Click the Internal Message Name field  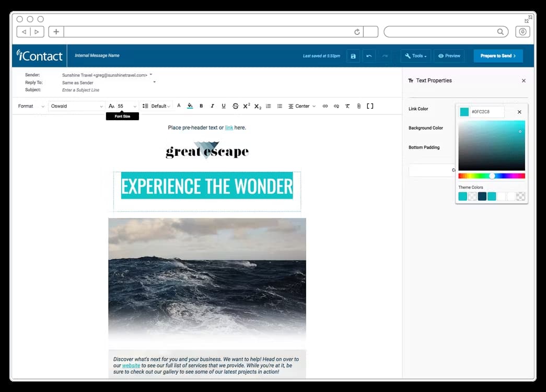pos(97,55)
